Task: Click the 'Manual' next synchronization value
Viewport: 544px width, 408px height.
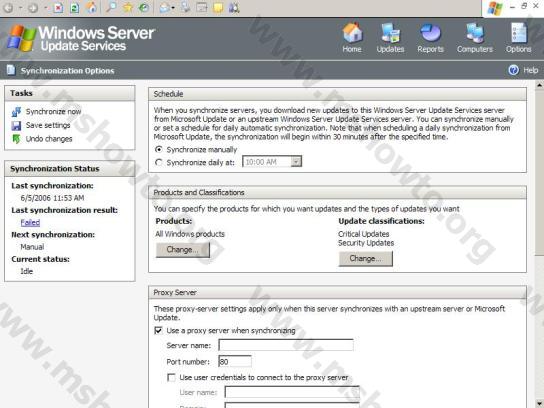Action: (32, 247)
